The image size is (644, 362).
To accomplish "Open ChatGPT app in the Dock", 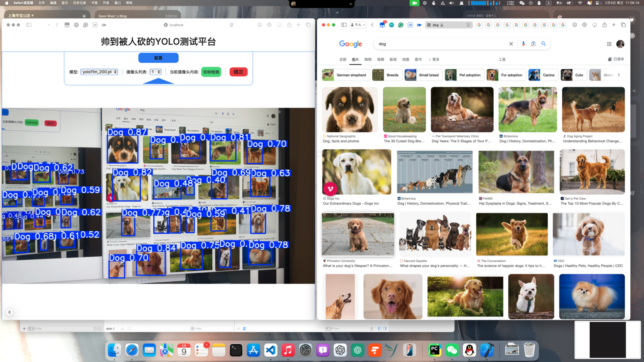I will pyautogui.click(x=340, y=350).
